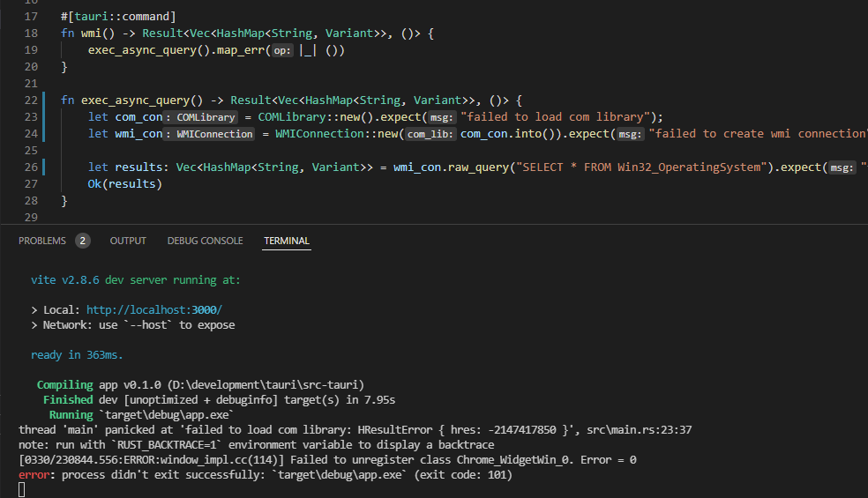Click the COMLibrary type inlay hint
Image resolution: width=868 pixels, height=498 pixels.
[x=201, y=117]
